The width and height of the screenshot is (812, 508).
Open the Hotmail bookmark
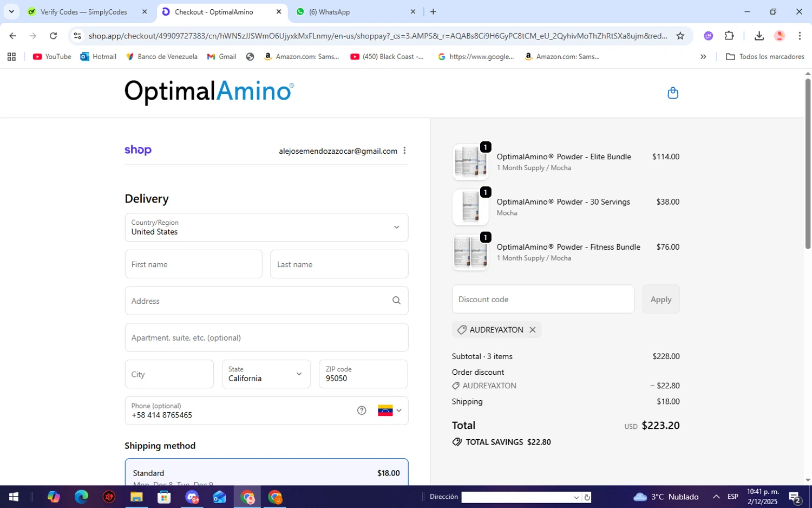tap(98, 56)
